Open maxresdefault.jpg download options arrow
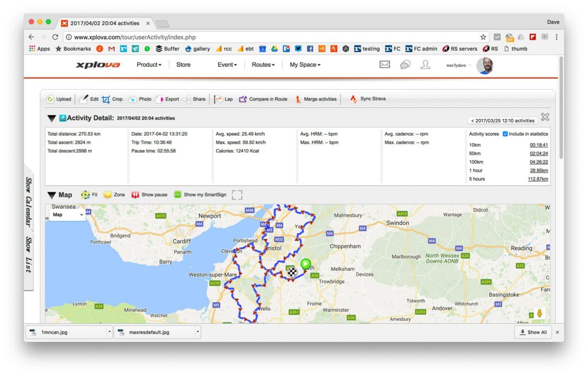This screenshot has height=376, width=588. (198, 332)
